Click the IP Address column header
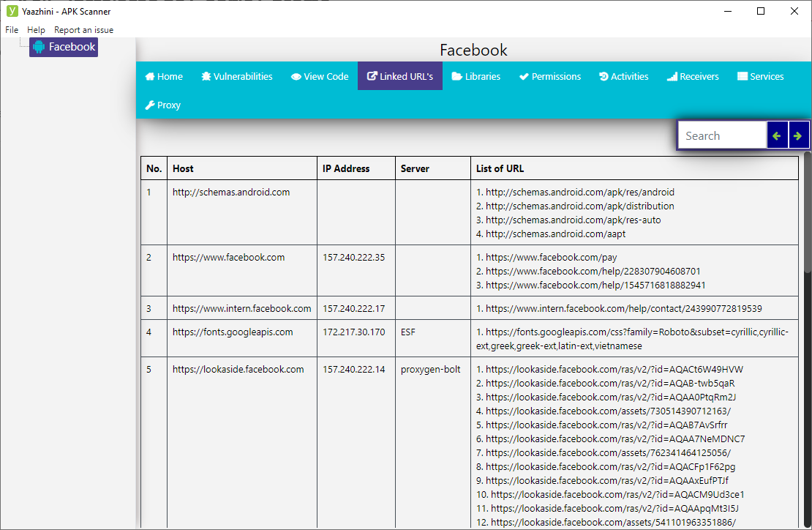Screen dimensions: 812x530 tap(356, 168)
